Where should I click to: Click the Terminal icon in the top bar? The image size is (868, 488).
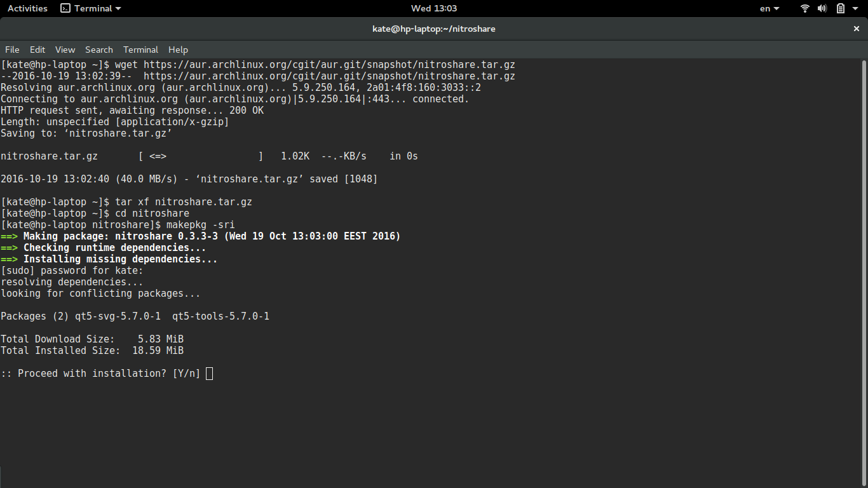click(65, 8)
